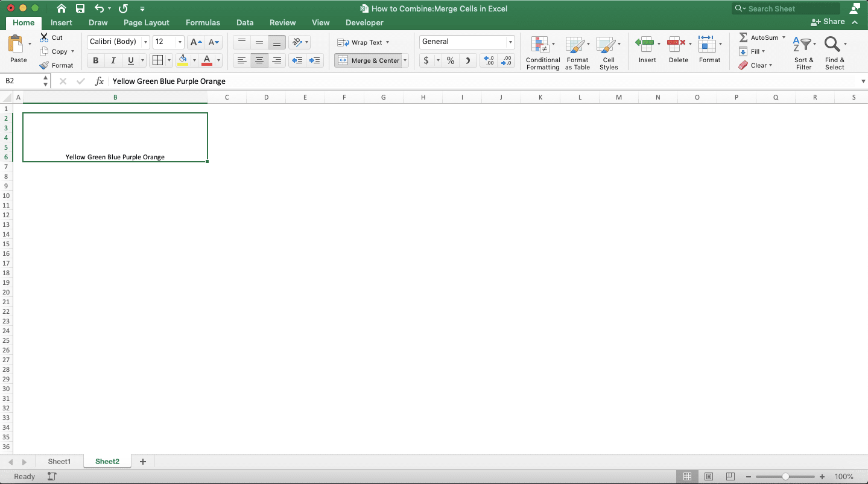The width and height of the screenshot is (868, 484).
Task: Toggle the Merge & Center button
Action: click(x=368, y=60)
